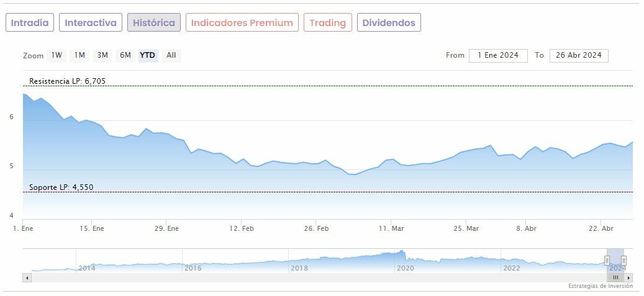Click the Estrategias de Inversión credit link

pyautogui.click(x=600, y=286)
